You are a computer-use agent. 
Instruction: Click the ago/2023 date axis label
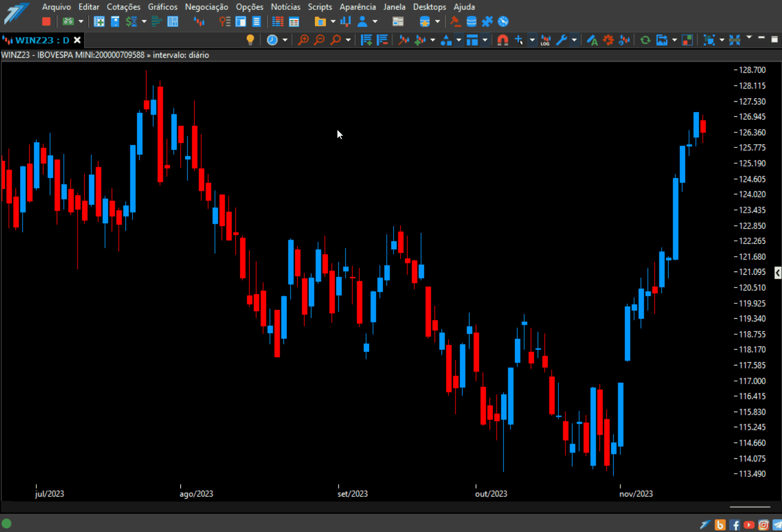click(196, 494)
